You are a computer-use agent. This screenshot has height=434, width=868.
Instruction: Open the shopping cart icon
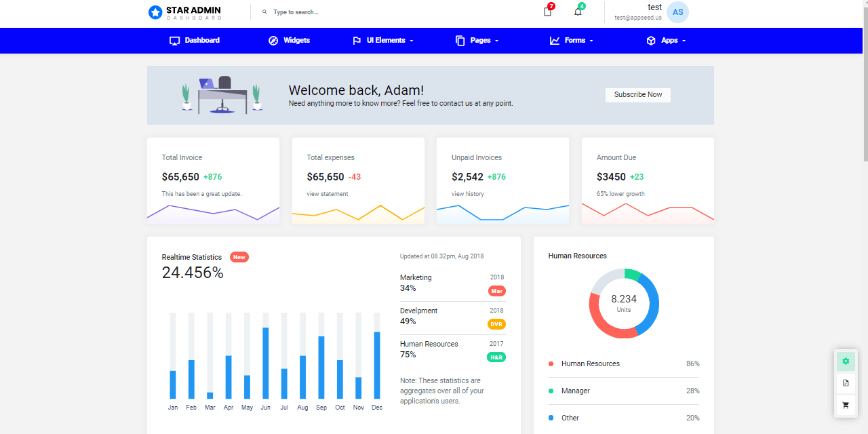[846, 405]
